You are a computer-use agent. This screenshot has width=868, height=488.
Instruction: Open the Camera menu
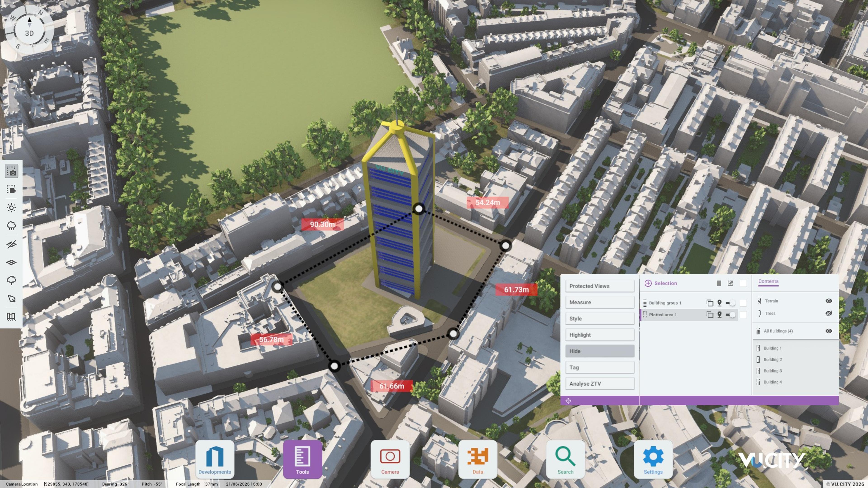[390, 459]
